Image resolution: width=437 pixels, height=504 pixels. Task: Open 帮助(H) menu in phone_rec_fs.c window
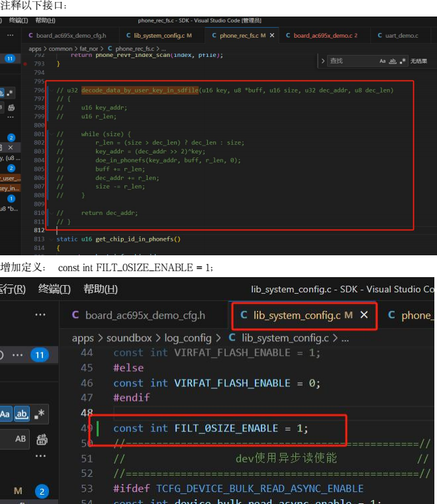[x=46, y=21]
